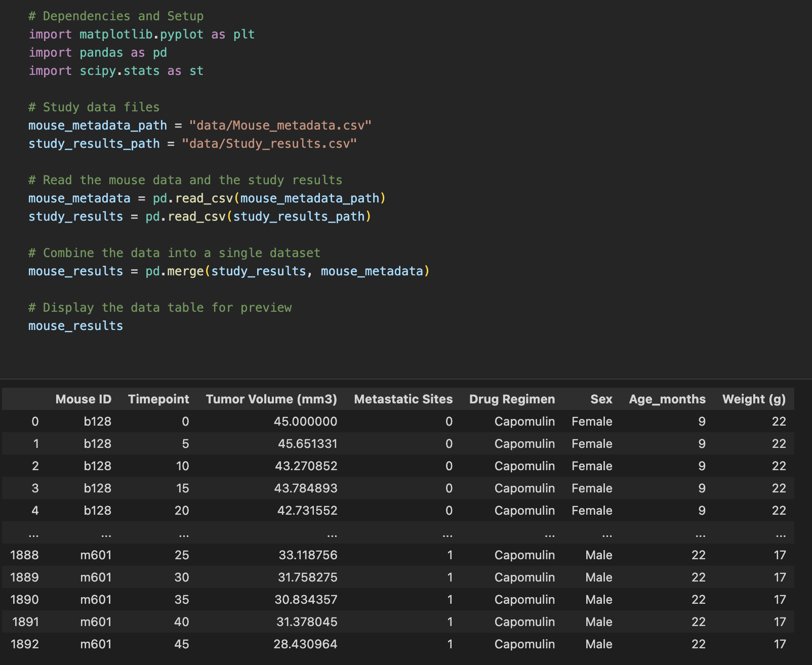The height and width of the screenshot is (665, 812).
Task: Click mouse ID "m601" in row 1888
Action: (96, 555)
